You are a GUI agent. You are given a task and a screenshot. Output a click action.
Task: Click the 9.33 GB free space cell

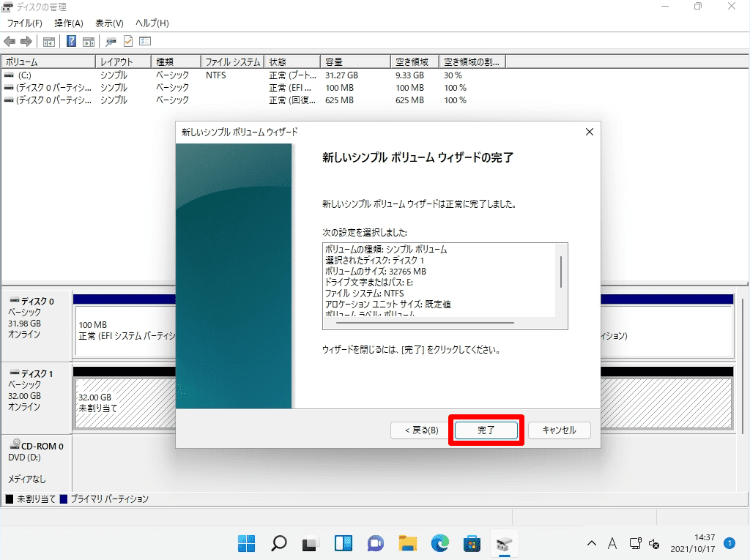click(x=409, y=75)
